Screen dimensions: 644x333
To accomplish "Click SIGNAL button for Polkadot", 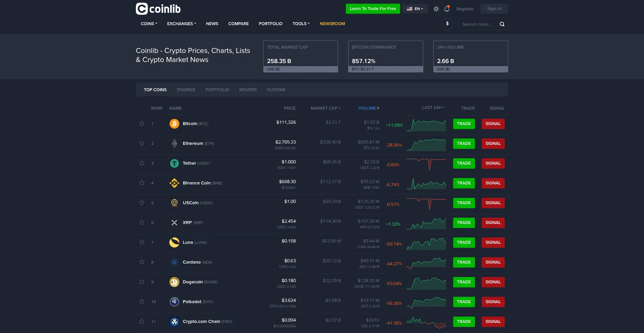I will pyautogui.click(x=493, y=302).
